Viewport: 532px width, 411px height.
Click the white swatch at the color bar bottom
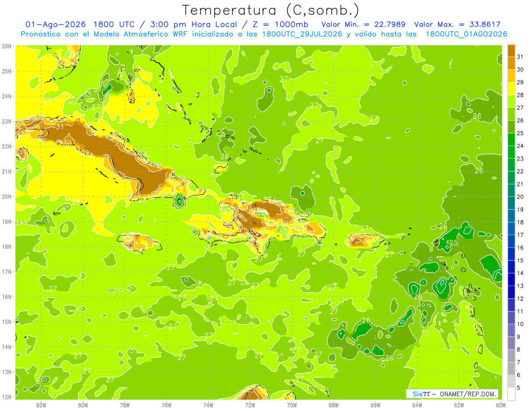tap(512, 394)
